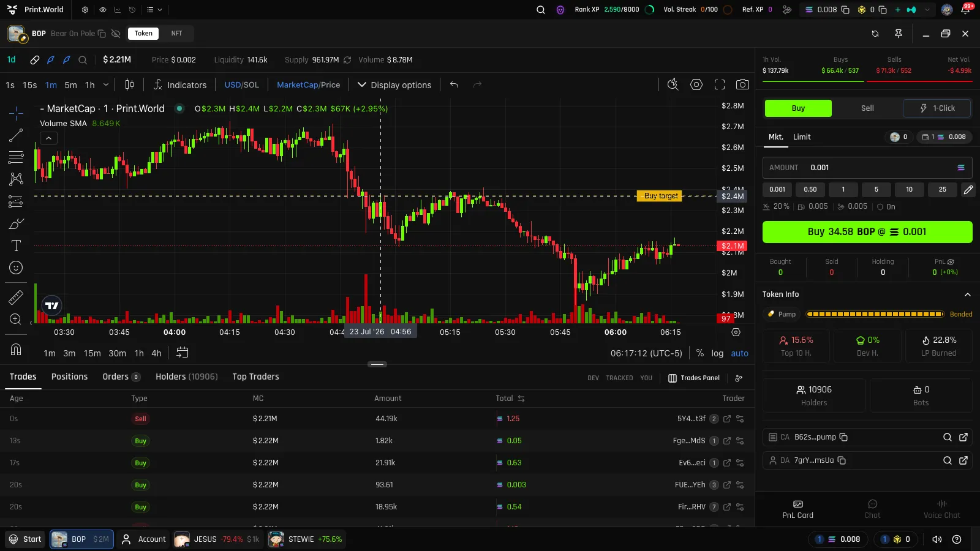980x551 pixels.
Task: Open the go-to-date calendar icon
Action: tap(183, 353)
